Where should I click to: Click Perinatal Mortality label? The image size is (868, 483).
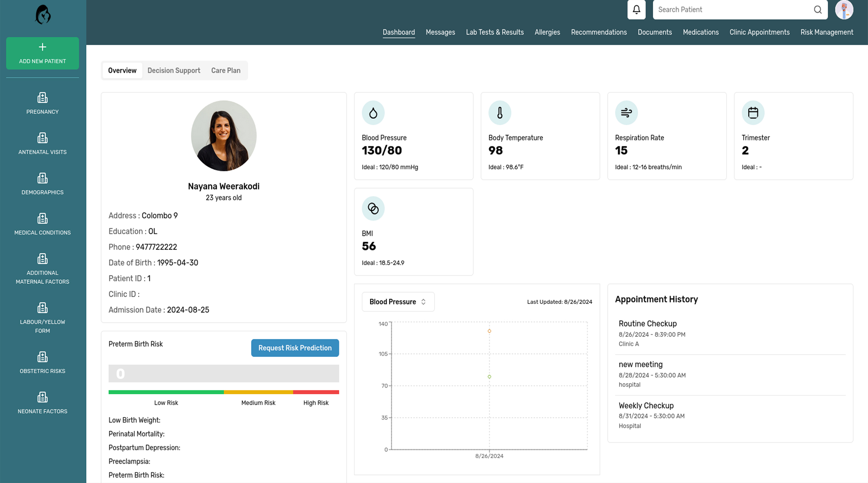click(136, 434)
